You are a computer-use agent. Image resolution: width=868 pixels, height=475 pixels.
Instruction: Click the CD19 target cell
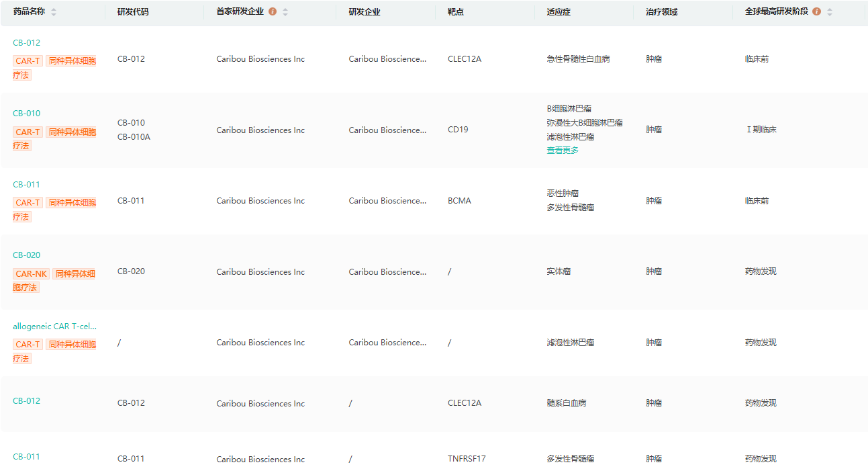[458, 130]
